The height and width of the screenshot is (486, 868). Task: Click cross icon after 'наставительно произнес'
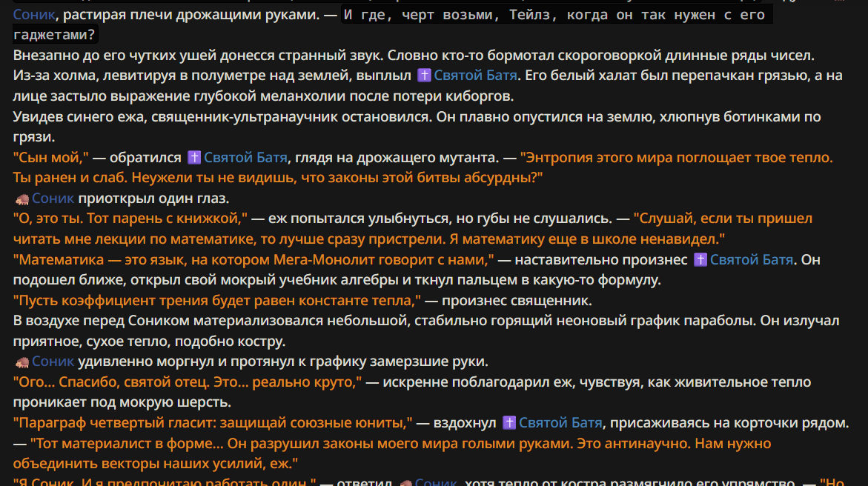(x=700, y=259)
